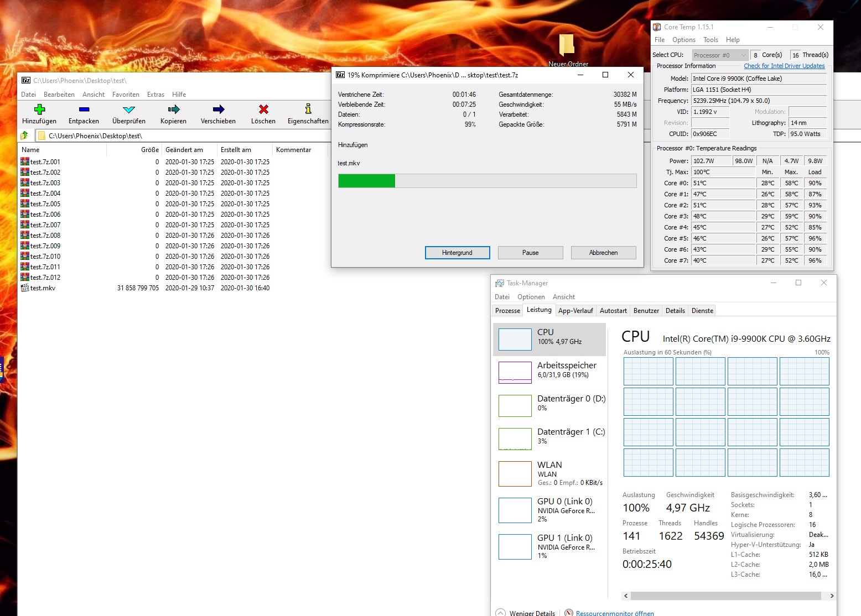Switch to Details tab in Task-Manager

click(675, 311)
